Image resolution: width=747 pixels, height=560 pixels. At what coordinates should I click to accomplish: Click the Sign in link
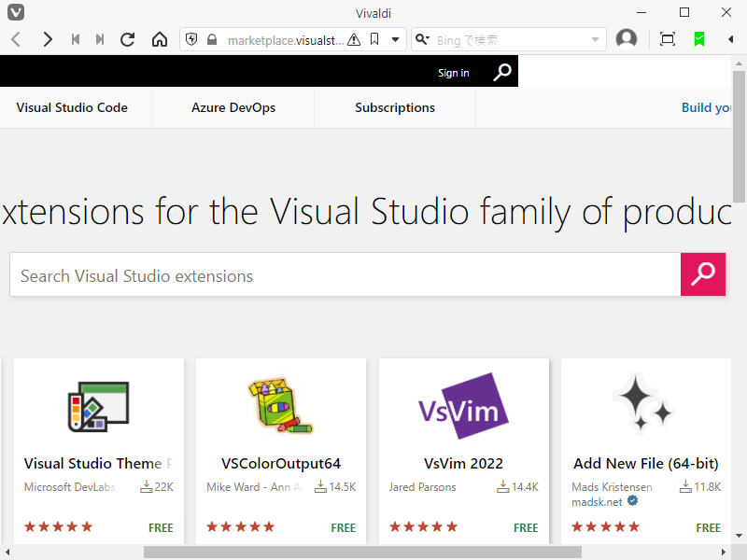pos(454,73)
